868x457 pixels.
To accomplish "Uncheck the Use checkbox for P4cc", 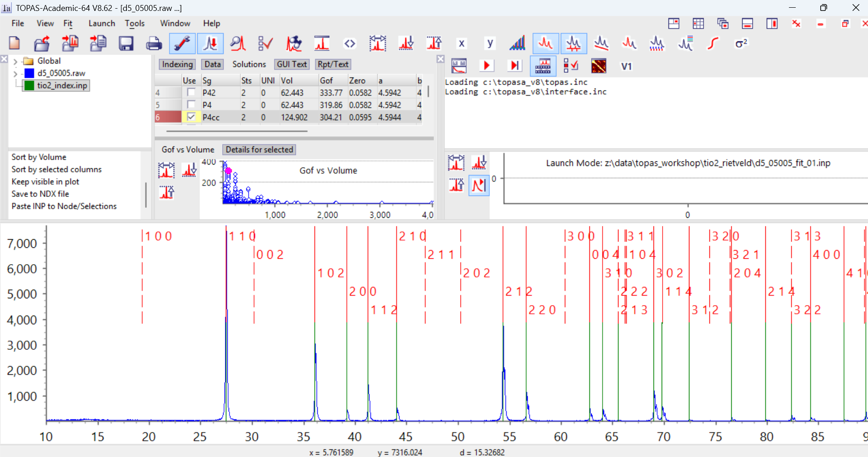I will pyautogui.click(x=191, y=117).
